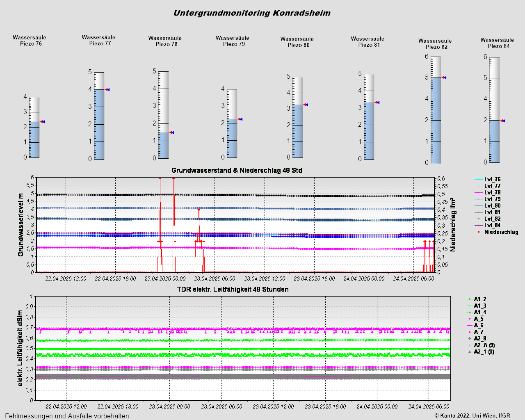The image size is (525, 420).
Task: Click the Wassersäule Piezo 79 label
Action: pos(233,41)
